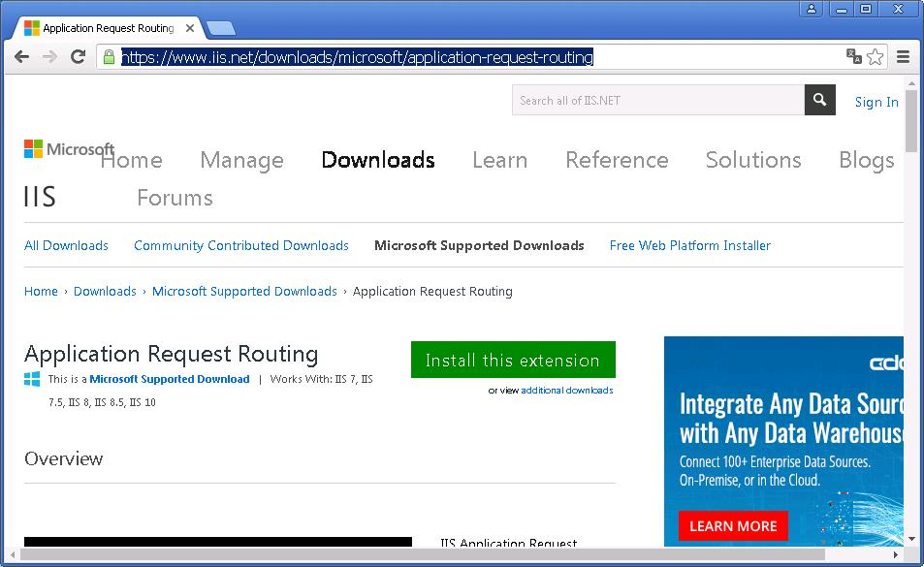Click the Install this extension button

[513, 360]
